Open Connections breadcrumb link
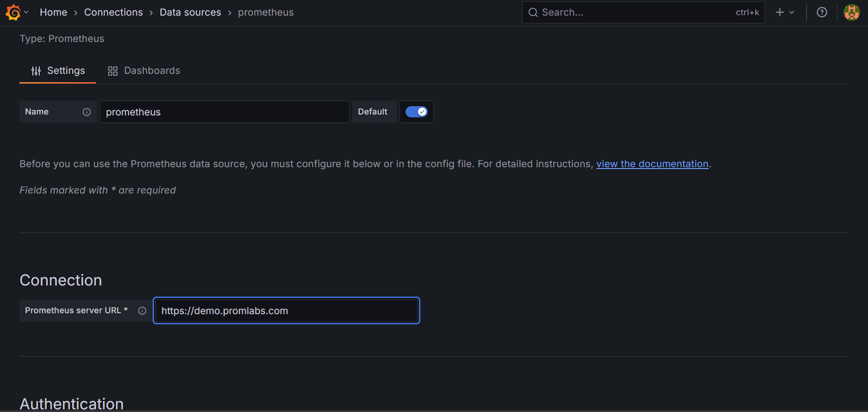The width and height of the screenshot is (868, 412). tap(113, 12)
